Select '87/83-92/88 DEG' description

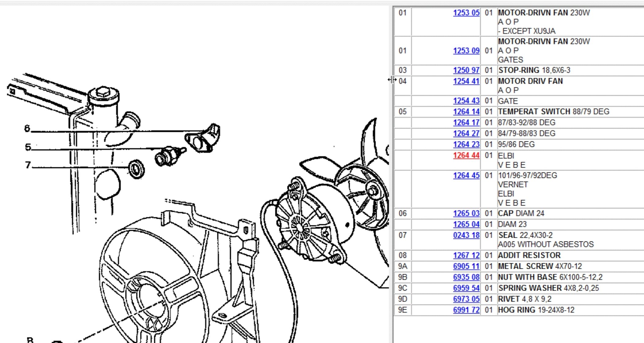tap(527, 123)
